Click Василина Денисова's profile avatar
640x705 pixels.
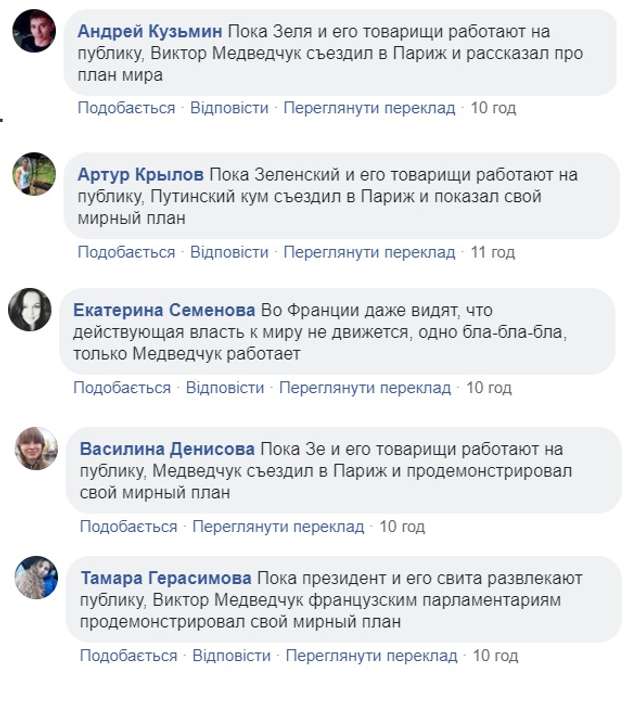(x=35, y=448)
